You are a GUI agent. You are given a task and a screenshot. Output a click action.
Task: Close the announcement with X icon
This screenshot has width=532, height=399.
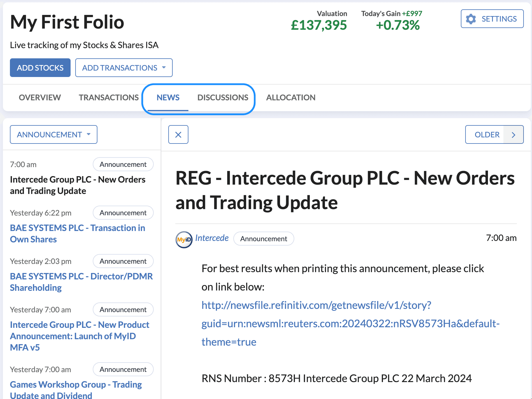[178, 134]
